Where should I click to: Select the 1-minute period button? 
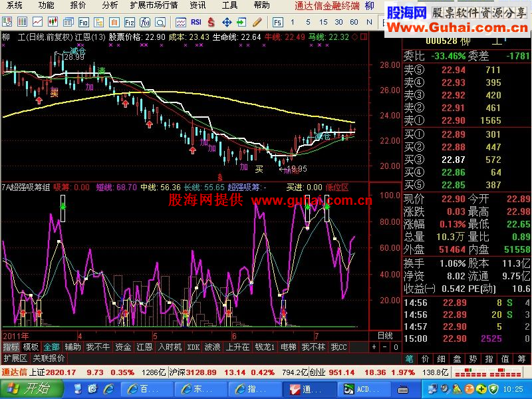click(x=293, y=22)
